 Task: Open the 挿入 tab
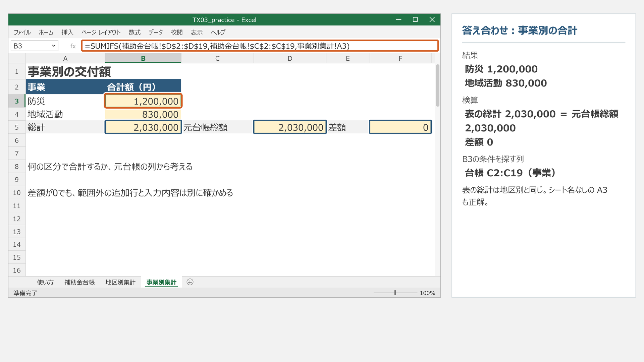tap(67, 32)
